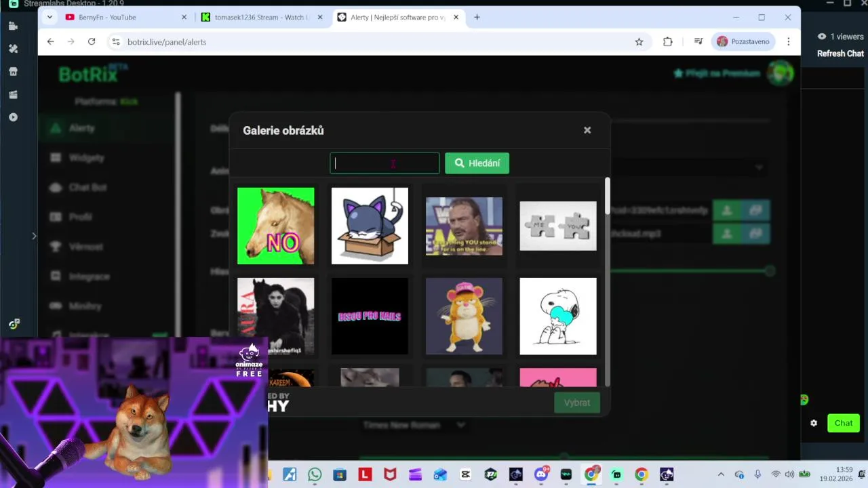The width and height of the screenshot is (868, 488).
Task: Click the Hledání search button
Action: click(477, 163)
